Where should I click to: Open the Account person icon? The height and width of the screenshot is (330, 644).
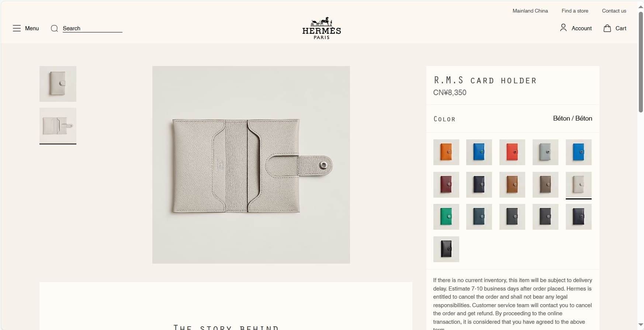563,28
